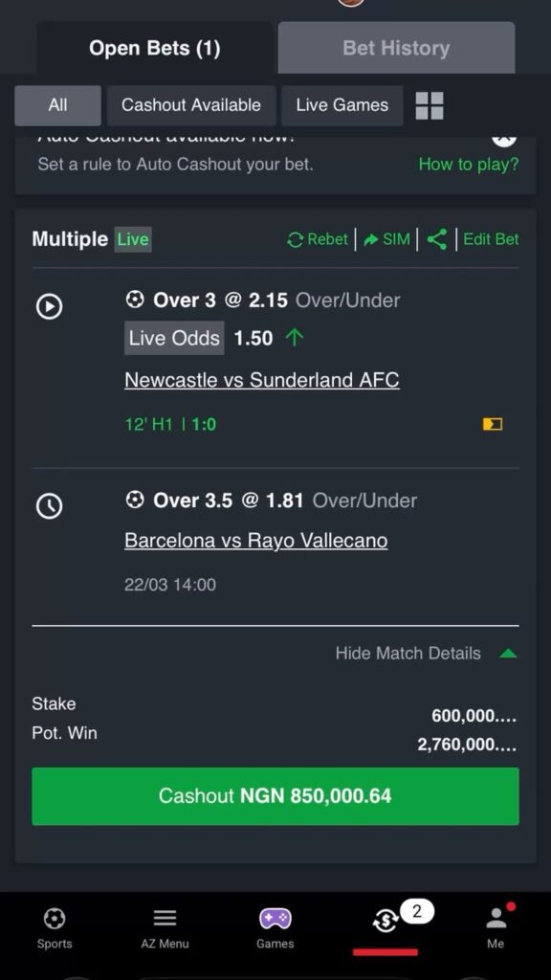Tap the grid layout view icon
Image resolution: width=551 pixels, height=980 pixels.
point(430,105)
